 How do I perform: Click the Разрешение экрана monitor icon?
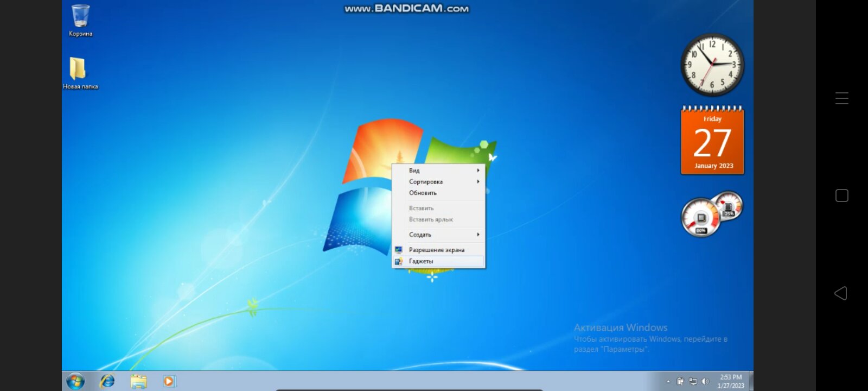[x=399, y=250]
